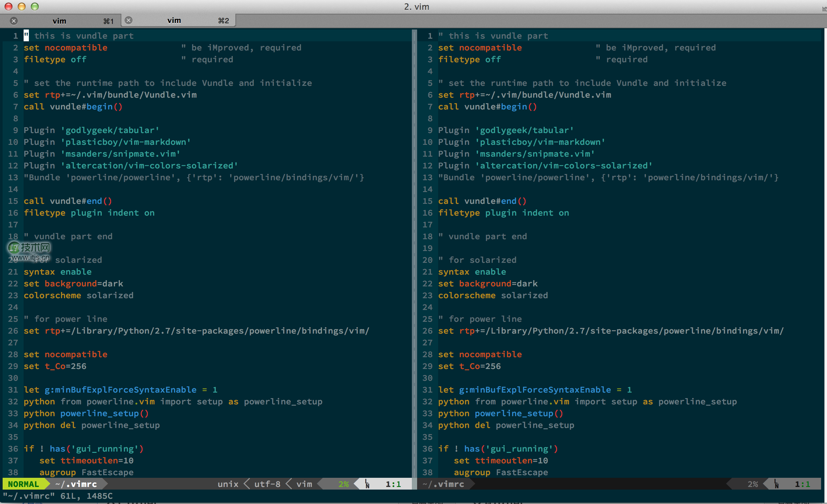This screenshot has height=504, width=827.
Task: Click Plugin 'altercation/vim-colors-solarized' in left pane
Action: point(131,166)
